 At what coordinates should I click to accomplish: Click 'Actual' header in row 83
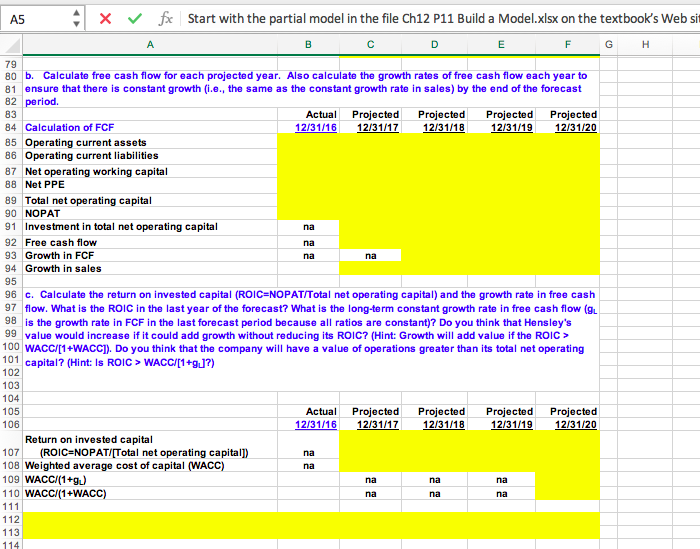point(321,115)
